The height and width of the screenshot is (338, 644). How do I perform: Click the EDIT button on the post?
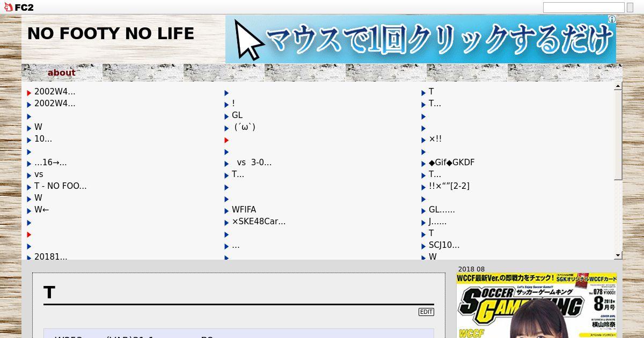pos(426,312)
